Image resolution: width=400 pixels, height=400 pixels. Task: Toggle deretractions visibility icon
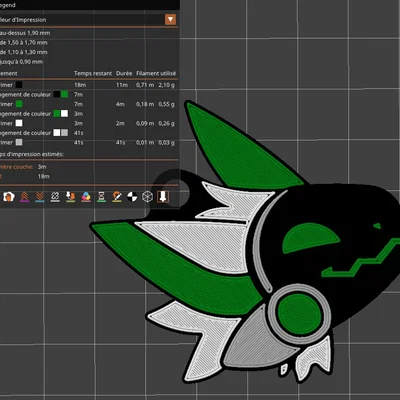pos(40,197)
